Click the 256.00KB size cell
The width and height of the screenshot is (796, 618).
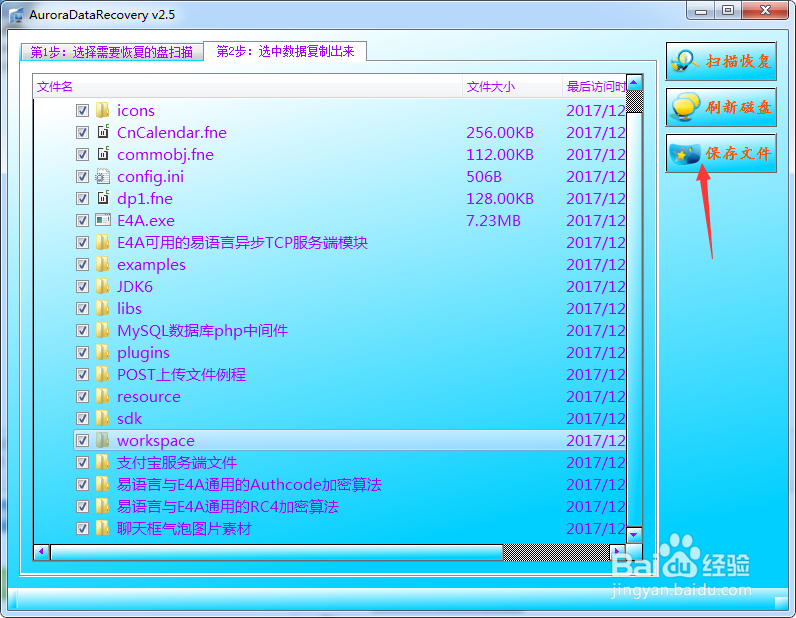tap(500, 133)
